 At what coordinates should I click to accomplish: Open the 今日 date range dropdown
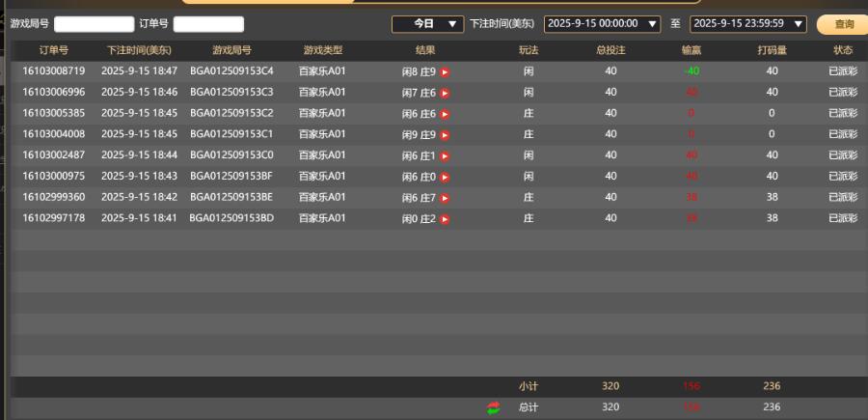click(x=426, y=23)
